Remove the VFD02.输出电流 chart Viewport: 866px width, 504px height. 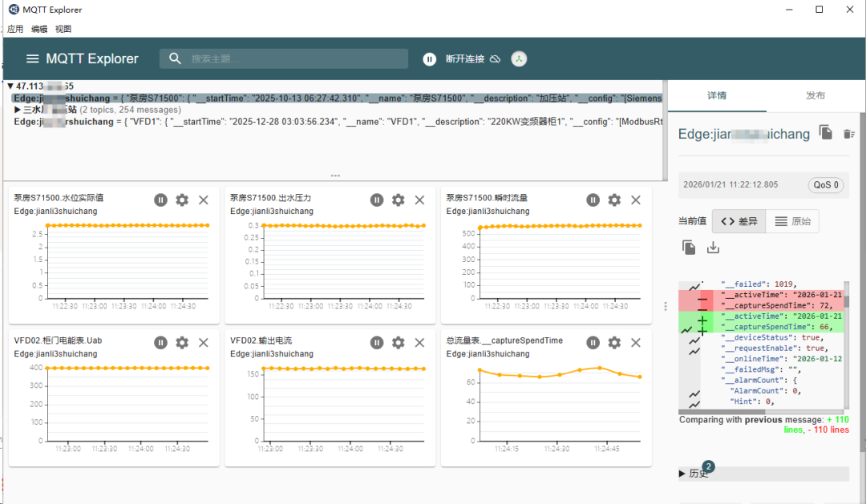click(419, 343)
